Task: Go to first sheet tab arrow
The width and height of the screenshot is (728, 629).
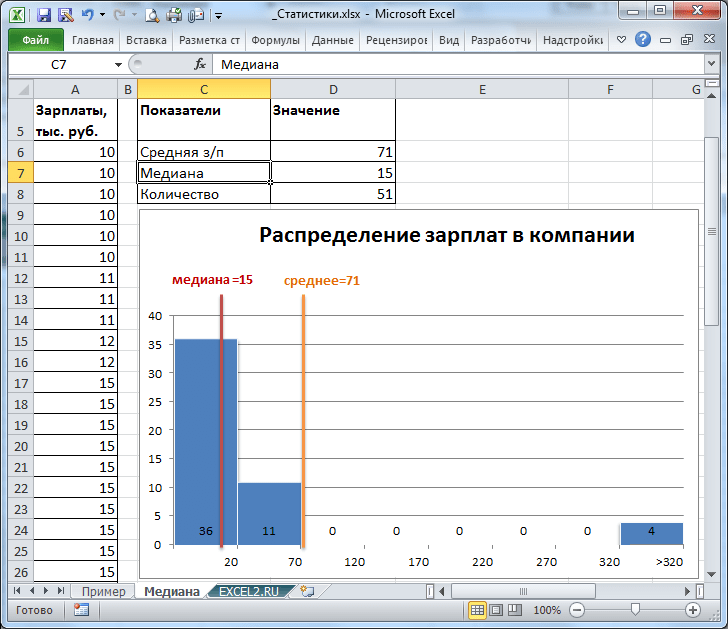Action: [x=17, y=590]
